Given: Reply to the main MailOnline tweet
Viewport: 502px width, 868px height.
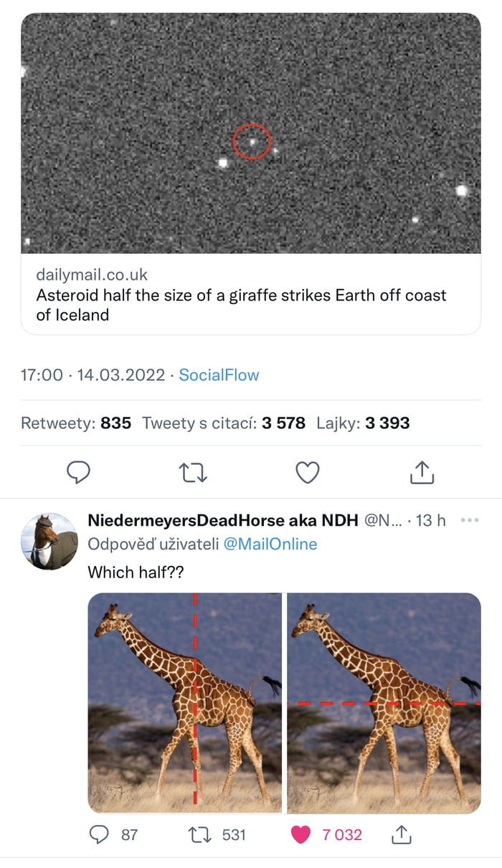Looking at the screenshot, I should (x=78, y=472).
